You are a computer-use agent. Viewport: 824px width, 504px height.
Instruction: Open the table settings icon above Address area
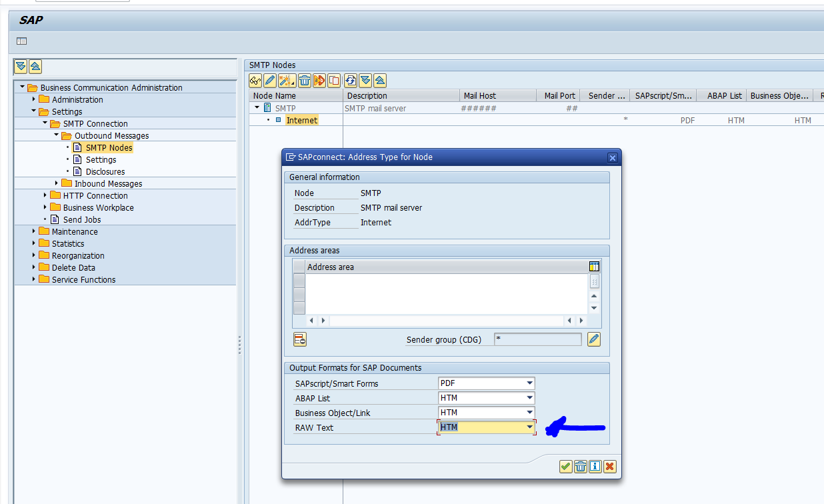[594, 266]
